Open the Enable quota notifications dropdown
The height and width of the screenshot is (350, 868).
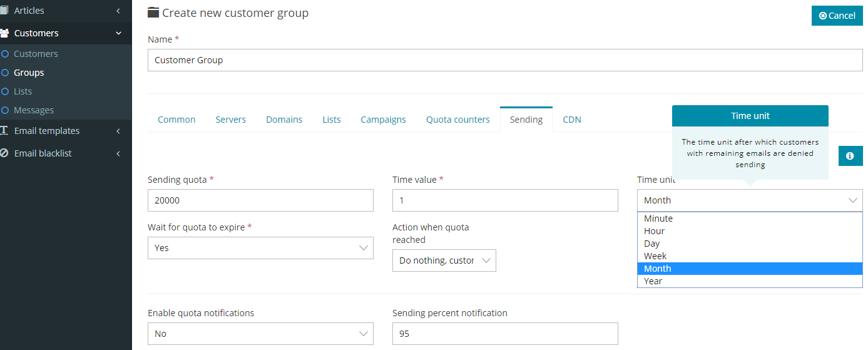click(x=260, y=334)
